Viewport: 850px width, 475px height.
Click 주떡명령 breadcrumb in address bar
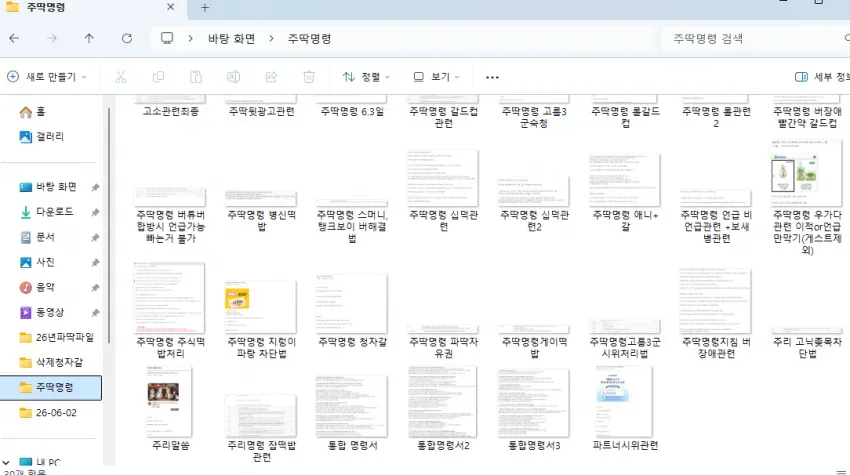point(309,38)
